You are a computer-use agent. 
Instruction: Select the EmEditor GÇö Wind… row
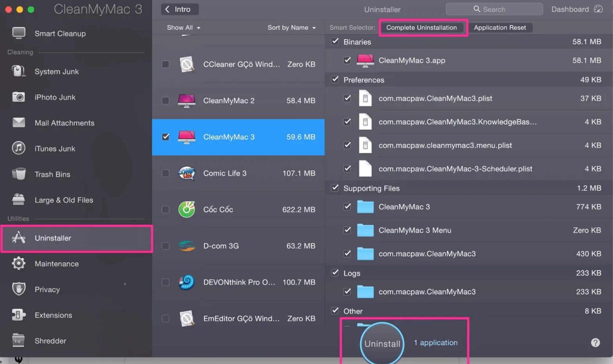238,319
